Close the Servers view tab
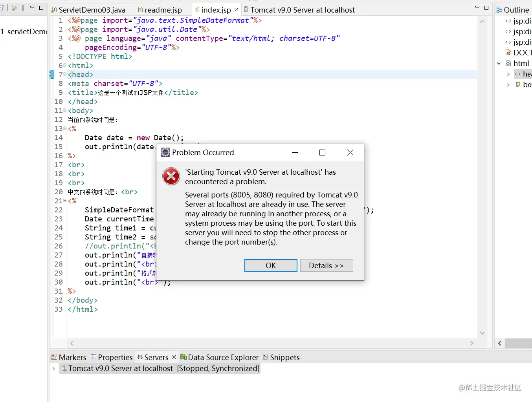Viewport: 532px width, 402px height. pyautogui.click(x=174, y=357)
